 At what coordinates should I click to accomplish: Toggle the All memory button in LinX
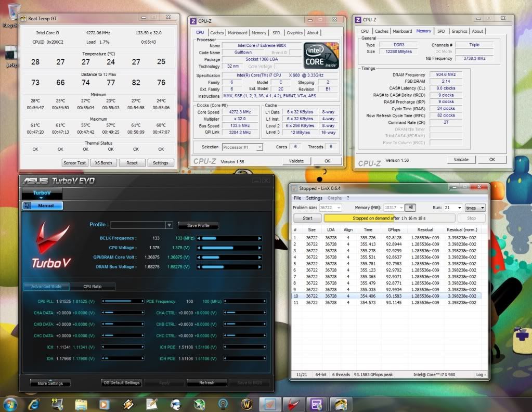pyautogui.click(x=410, y=208)
